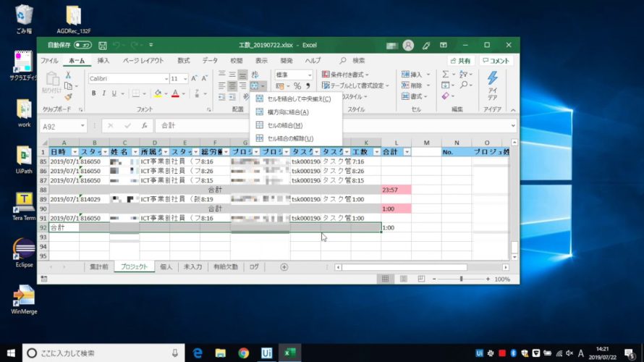Toggle align left
Screen dimensions: 644x362
point(222,86)
